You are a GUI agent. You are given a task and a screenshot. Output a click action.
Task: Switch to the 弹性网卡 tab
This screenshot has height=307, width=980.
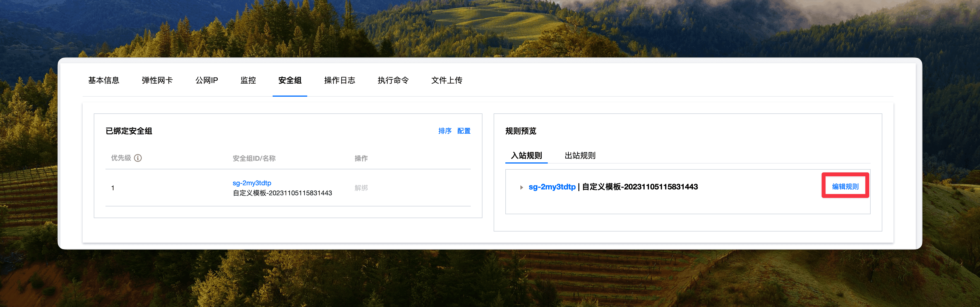157,80
